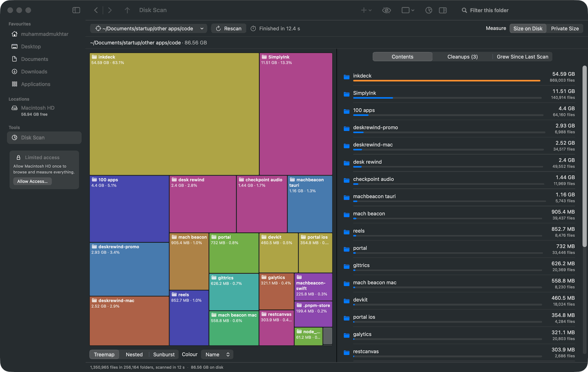Click the 100 apps treemap block
The height and width of the screenshot is (372, 588).
(129, 209)
